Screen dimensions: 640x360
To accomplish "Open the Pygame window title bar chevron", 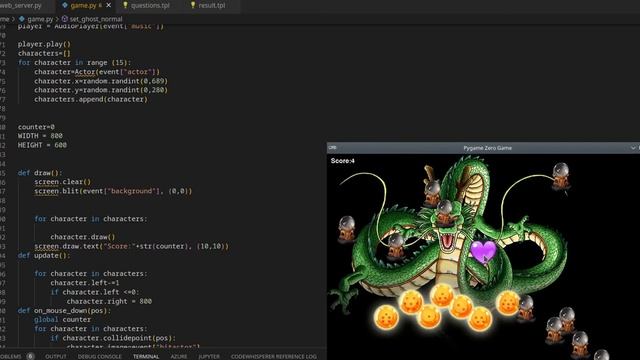I will (x=633, y=148).
